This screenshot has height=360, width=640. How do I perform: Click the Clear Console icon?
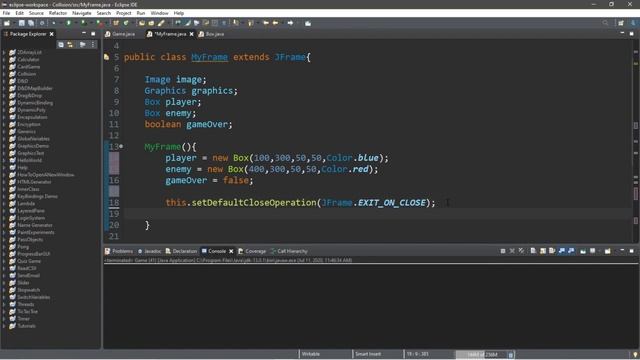point(533,251)
